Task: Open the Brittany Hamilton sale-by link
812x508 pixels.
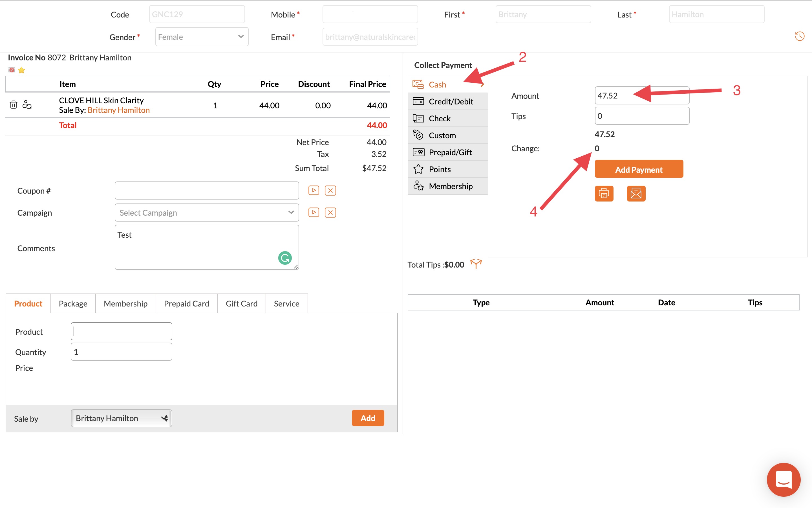Action: (118, 110)
